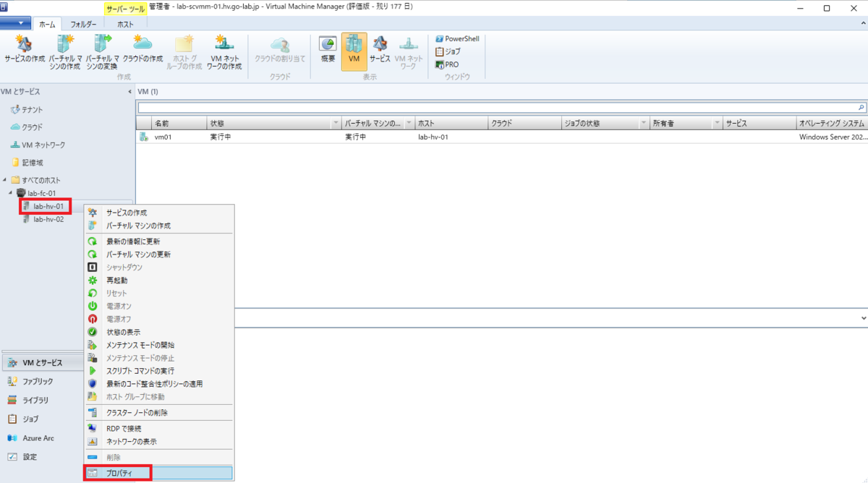Select the Overview (概要) view icon
The height and width of the screenshot is (483, 868).
[x=328, y=48]
